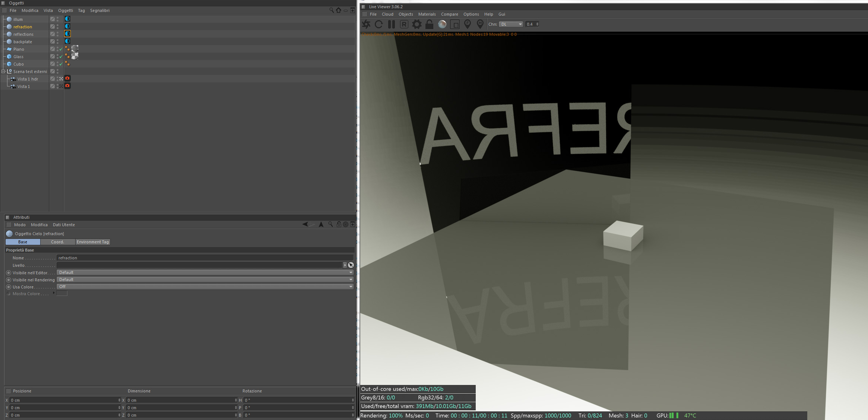This screenshot has height=420, width=868.
Task: Pause the Live Viewer render
Action: [391, 25]
